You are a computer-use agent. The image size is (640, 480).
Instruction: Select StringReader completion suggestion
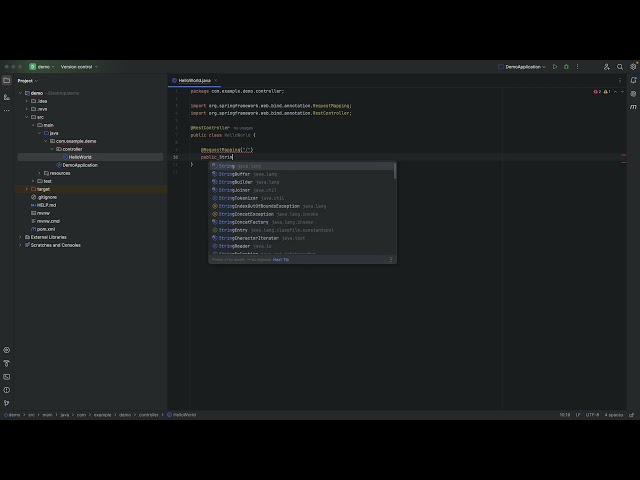302,246
